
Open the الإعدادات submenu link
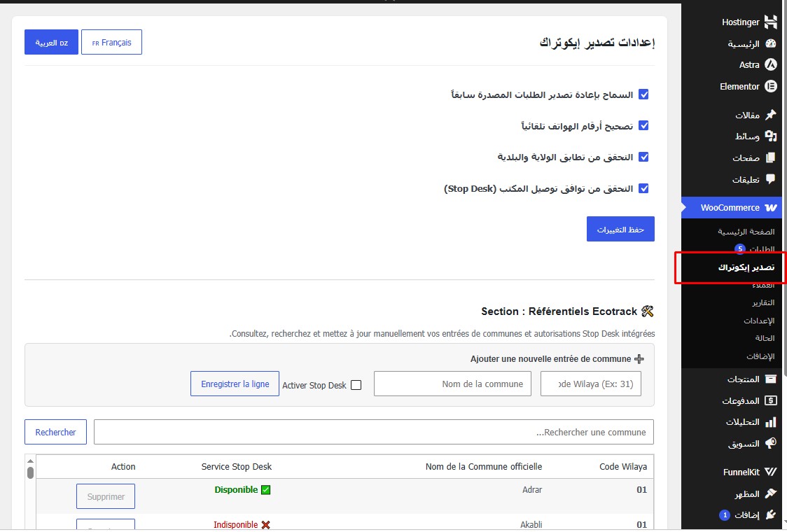pos(759,320)
